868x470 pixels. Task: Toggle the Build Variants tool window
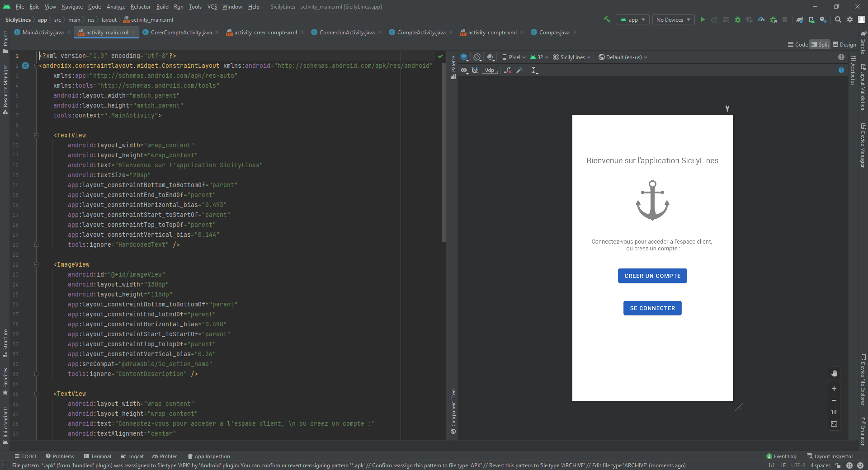[5, 425]
